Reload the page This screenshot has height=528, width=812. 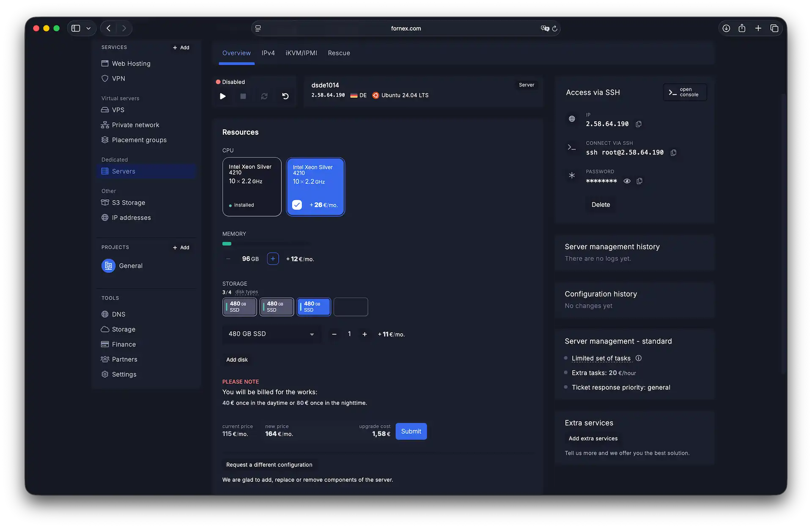(555, 28)
